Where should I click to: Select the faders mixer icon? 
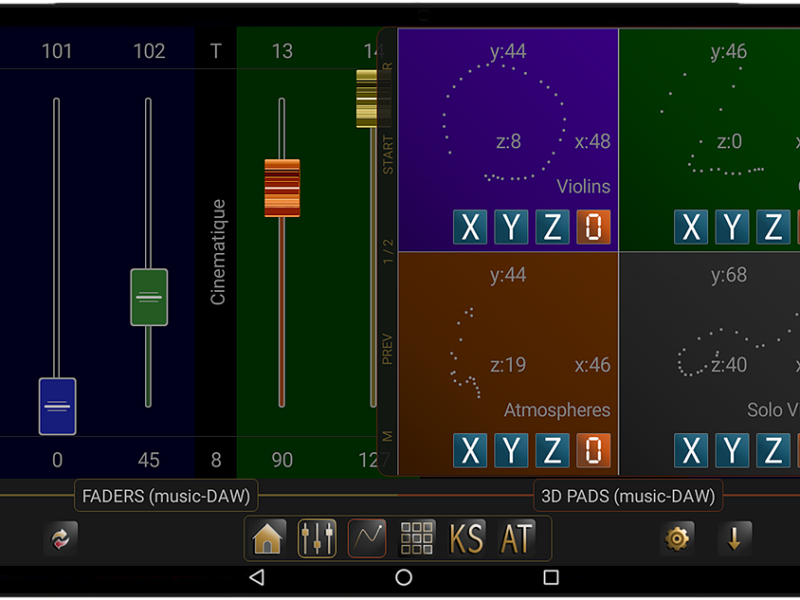coord(317,539)
